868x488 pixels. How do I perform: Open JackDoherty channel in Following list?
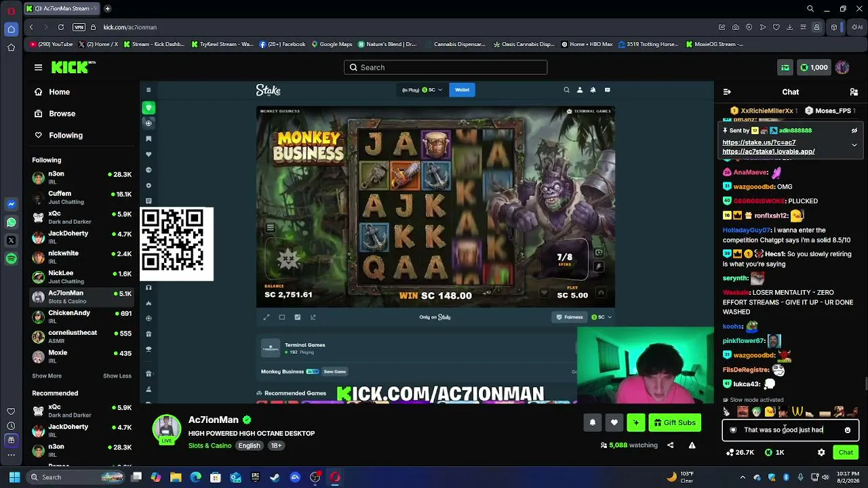point(82,237)
